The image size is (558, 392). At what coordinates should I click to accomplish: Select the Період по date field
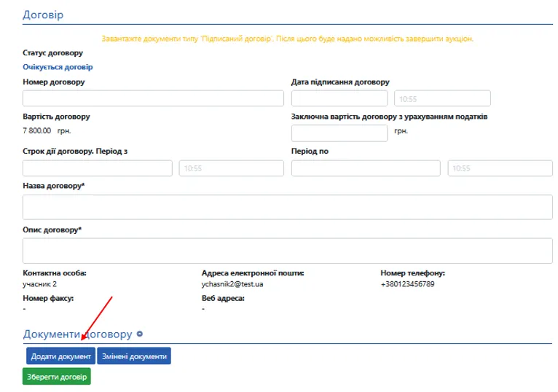pyautogui.click(x=366, y=168)
